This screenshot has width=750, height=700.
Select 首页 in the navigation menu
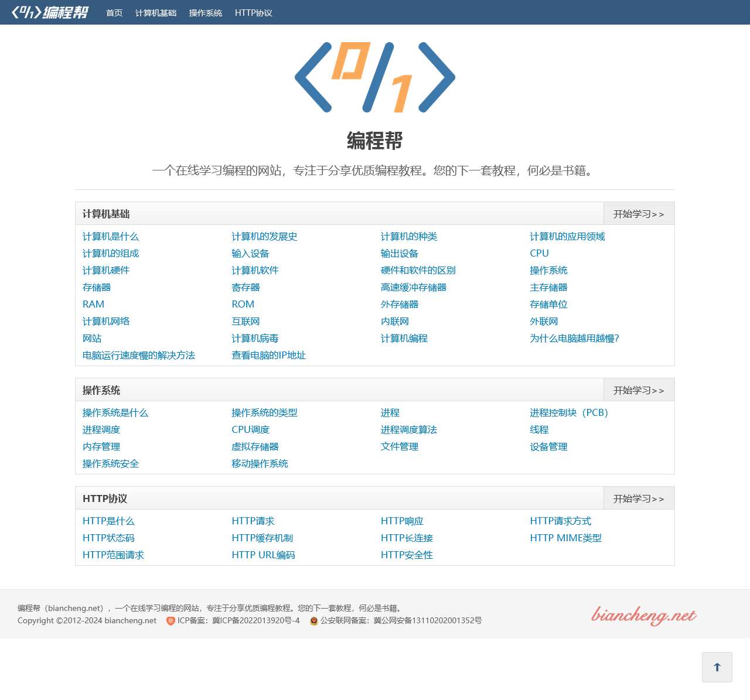113,12
